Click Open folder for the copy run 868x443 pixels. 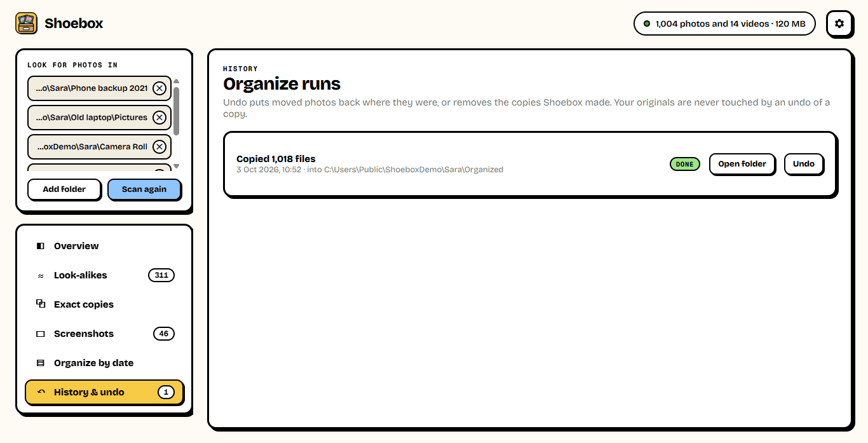[742, 164]
